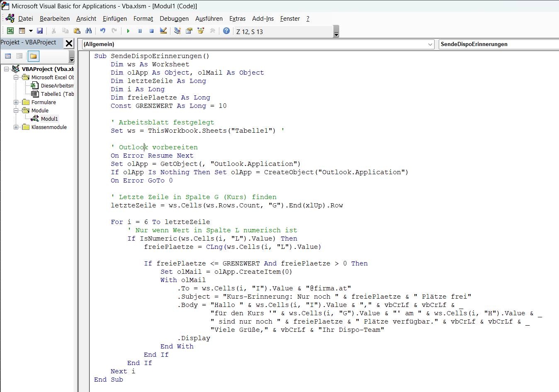This screenshot has width=559, height=392.
Task: Click the blue Help question mark icon
Action: pos(226,31)
